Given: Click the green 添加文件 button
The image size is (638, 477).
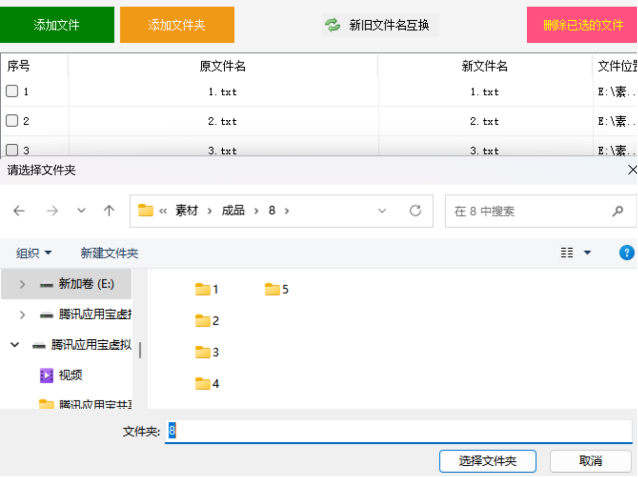Looking at the screenshot, I should [x=57, y=25].
